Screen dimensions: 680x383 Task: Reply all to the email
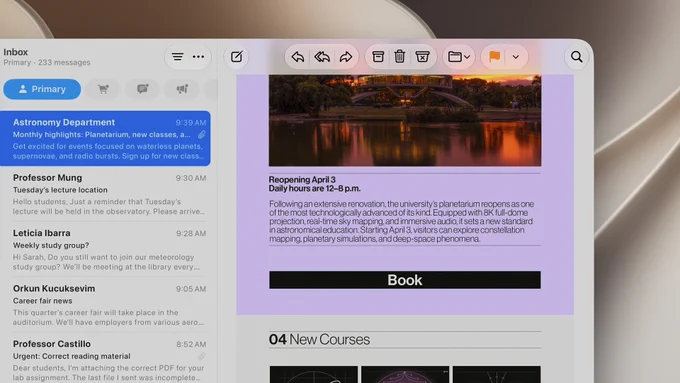click(x=322, y=57)
